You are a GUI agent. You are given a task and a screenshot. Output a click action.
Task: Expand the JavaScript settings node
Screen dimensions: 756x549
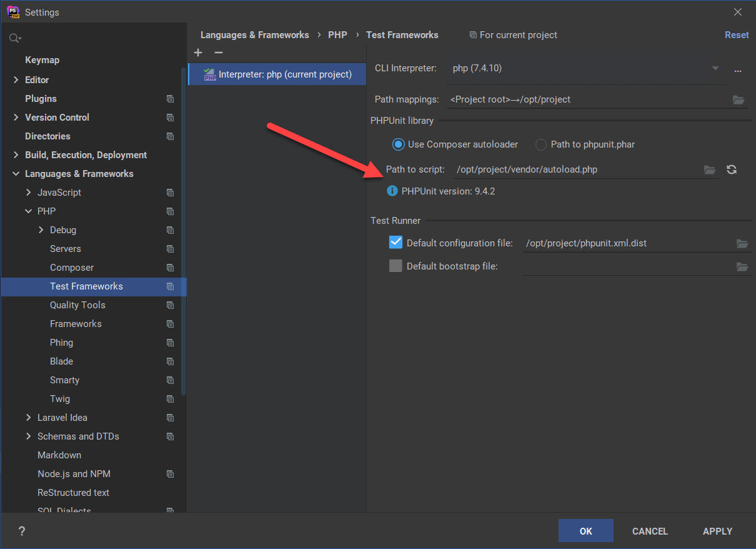28,193
